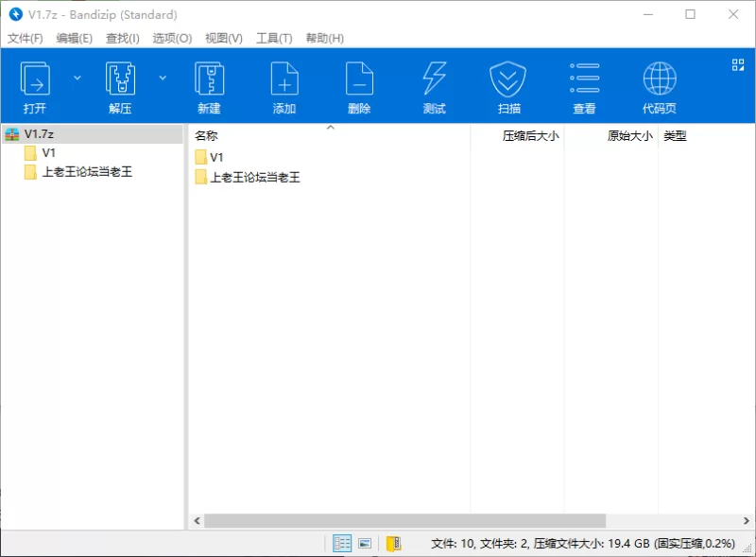The image size is (756, 557).
Task: Open the 工具(T) menu
Action: click(274, 38)
